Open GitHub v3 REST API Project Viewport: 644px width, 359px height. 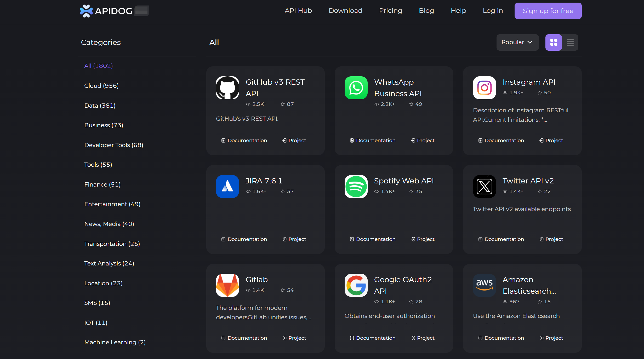(294, 141)
